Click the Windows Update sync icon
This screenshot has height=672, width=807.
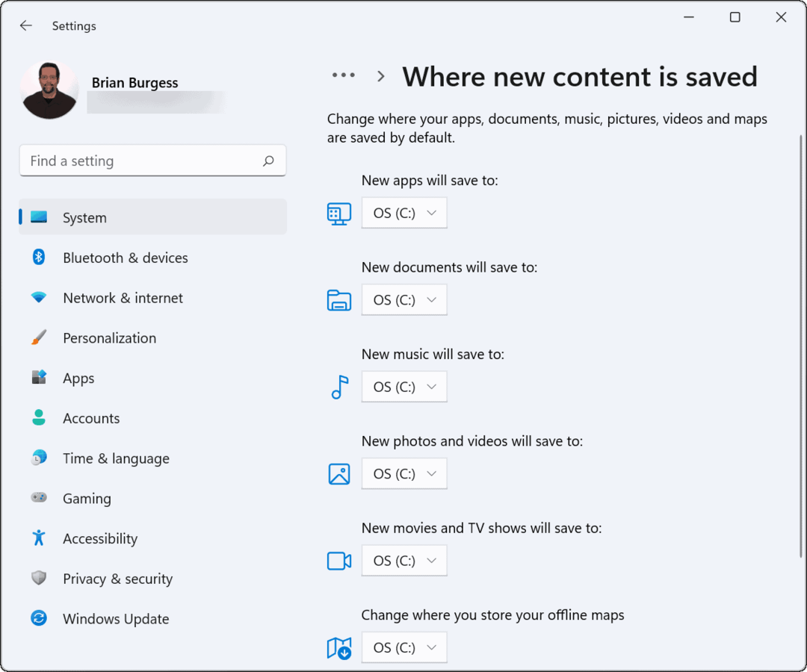point(39,618)
